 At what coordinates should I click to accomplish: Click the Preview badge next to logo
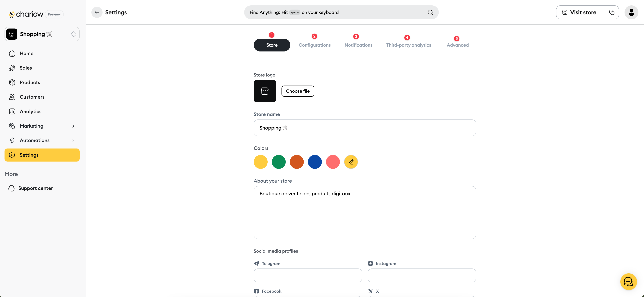pyautogui.click(x=54, y=14)
